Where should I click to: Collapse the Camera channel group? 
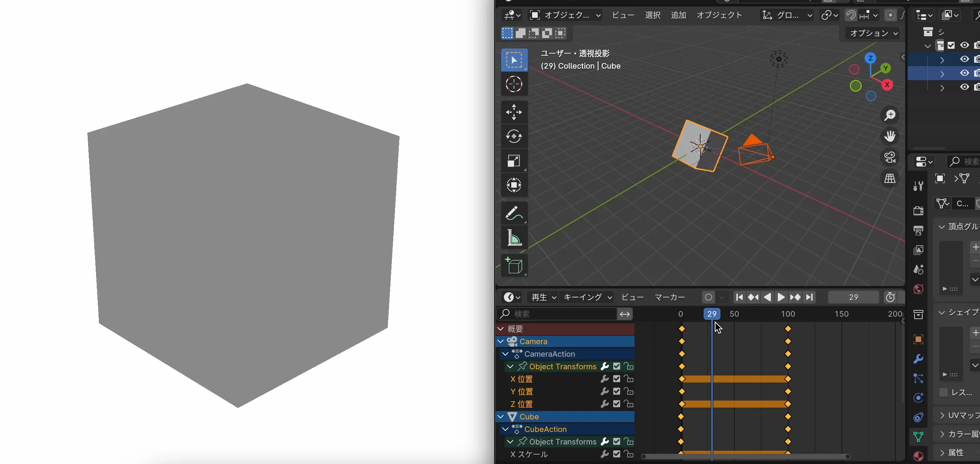[x=501, y=341]
